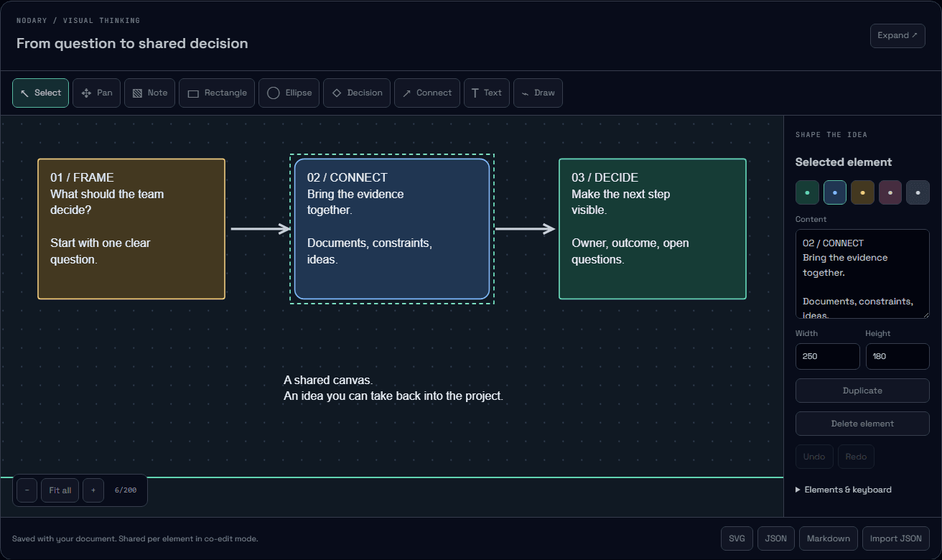Export canvas as Markdown
The image size is (942, 560).
828,538
